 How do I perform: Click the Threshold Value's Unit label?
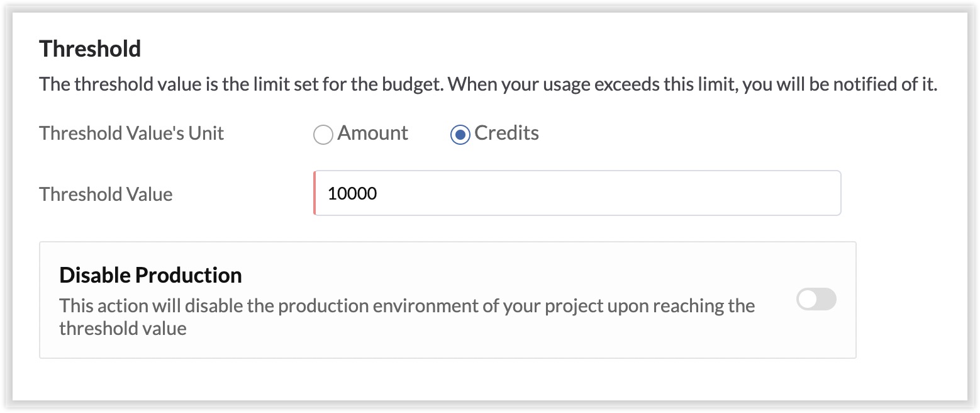click(131, 133)
